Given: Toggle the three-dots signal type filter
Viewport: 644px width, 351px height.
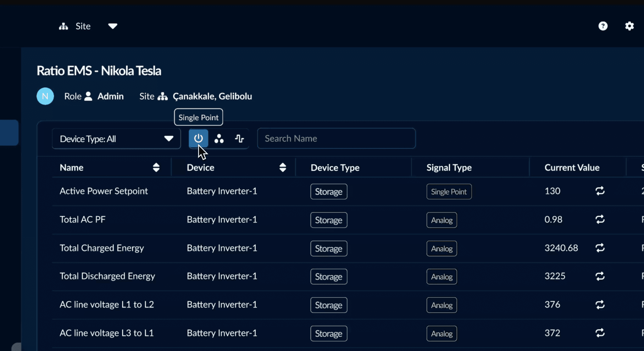Looking at the screenshot, I should coord(219,138).
